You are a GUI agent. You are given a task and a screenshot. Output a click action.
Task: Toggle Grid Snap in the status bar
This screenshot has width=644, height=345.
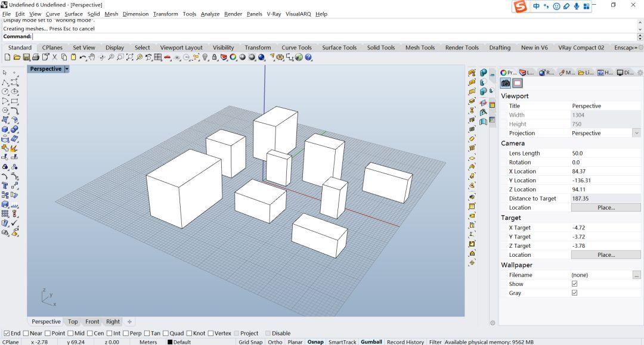(x=250, y=342)
